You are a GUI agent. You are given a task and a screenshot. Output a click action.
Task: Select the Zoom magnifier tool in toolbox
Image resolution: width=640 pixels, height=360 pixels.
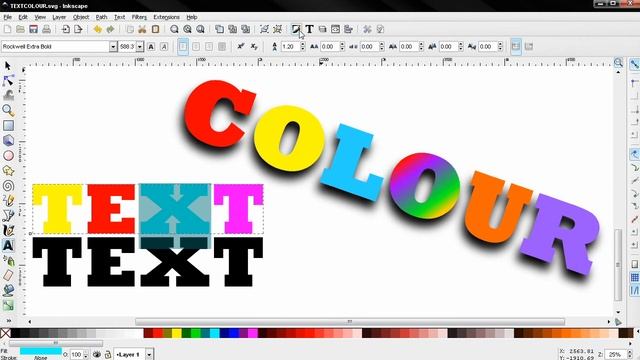point(8,110)
